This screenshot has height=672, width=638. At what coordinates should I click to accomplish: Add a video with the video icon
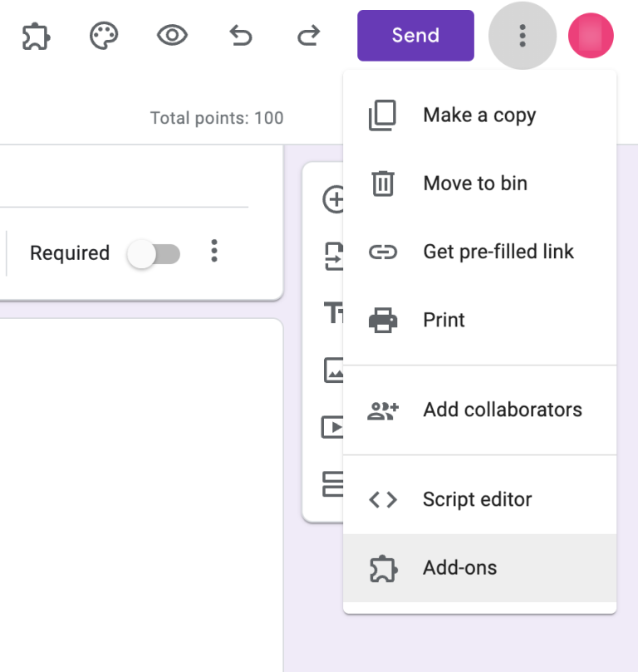click(336, 428)
